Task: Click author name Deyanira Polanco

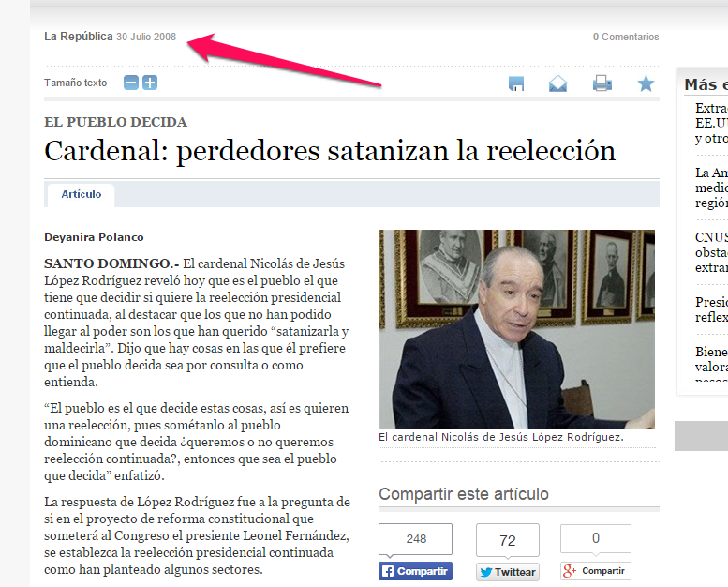Action: (94, 237)
